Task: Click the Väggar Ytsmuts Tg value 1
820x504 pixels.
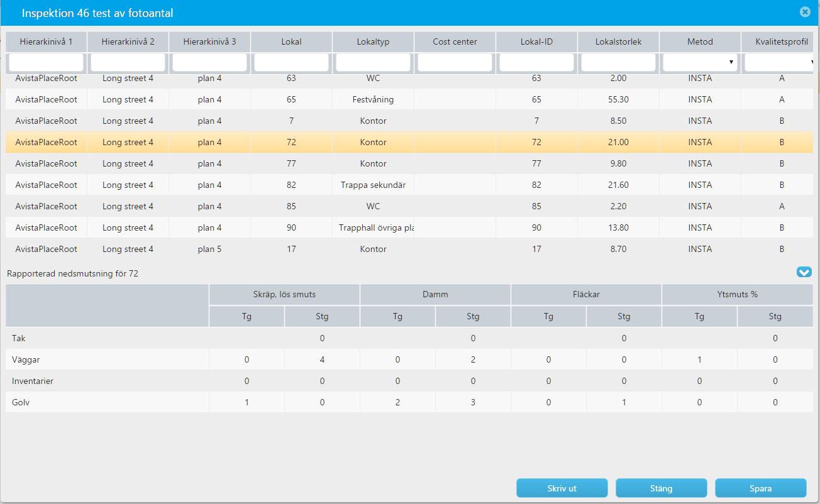Action: pyautogui.click(x=699, y=359)
